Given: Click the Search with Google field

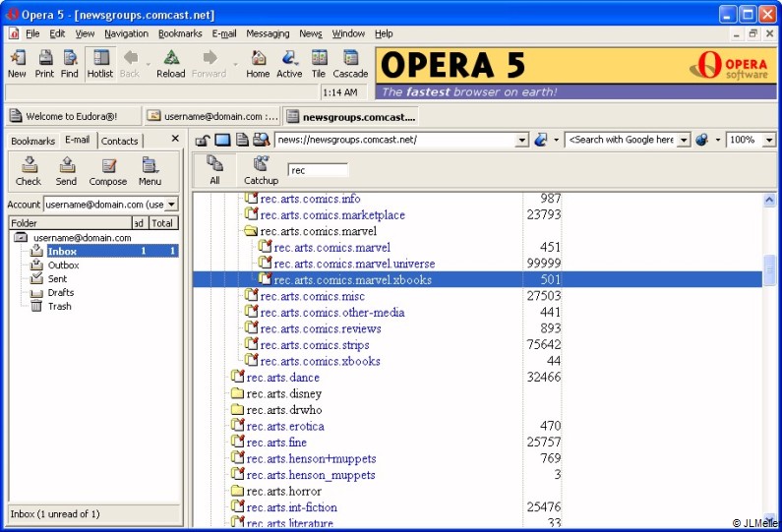Looking at the screenshot, I should tap(622, 140).
